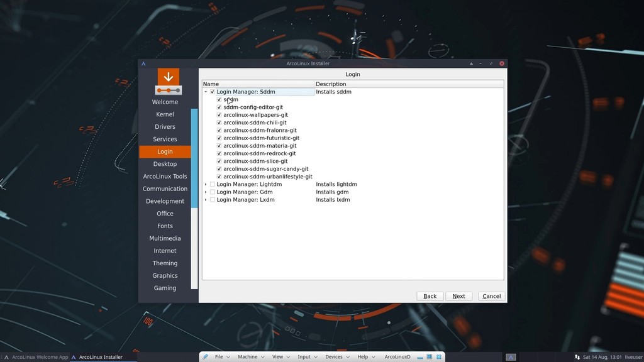The width and height of the screenshot is (644, 362).
Task: Expand the Login Manager: Gdm group
Action: coord(206,192)
